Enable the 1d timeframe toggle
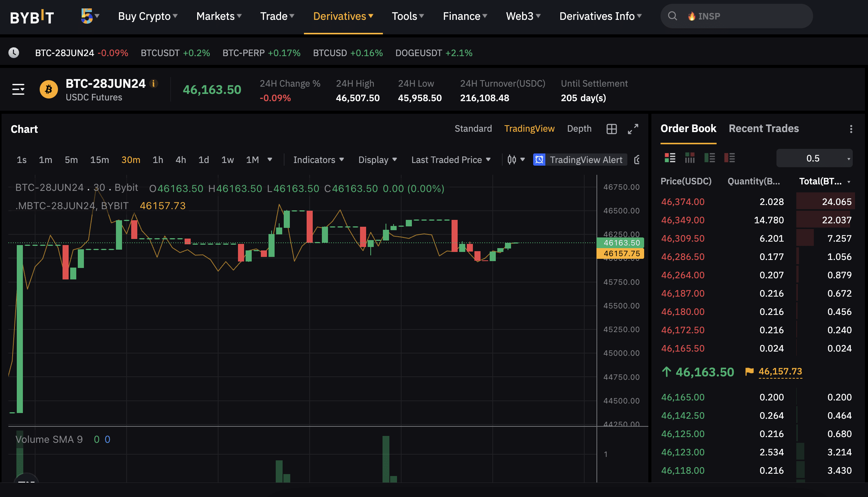This screenshot has width=868, height=497. click(204, 159)
